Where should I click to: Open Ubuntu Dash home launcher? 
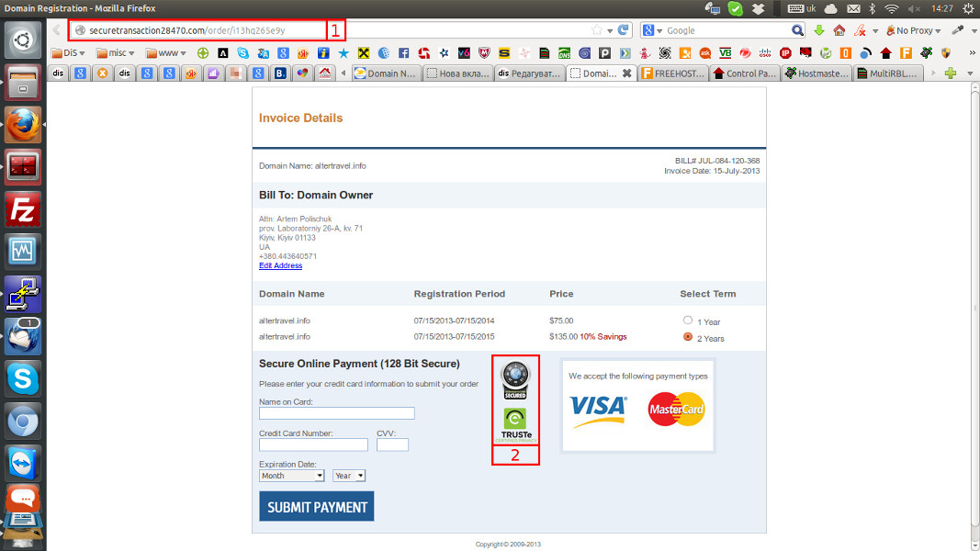(x=23, y=40)
